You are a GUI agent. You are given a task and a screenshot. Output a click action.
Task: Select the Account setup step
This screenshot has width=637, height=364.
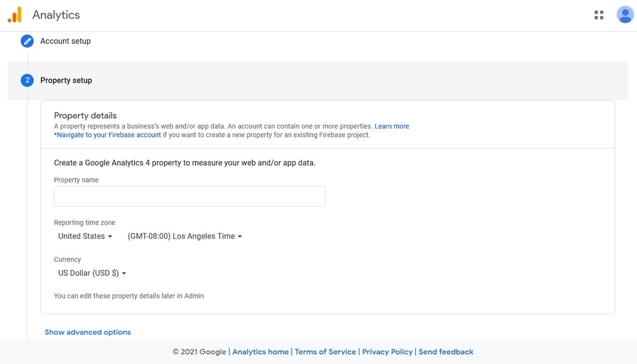[x=66, y=41]
